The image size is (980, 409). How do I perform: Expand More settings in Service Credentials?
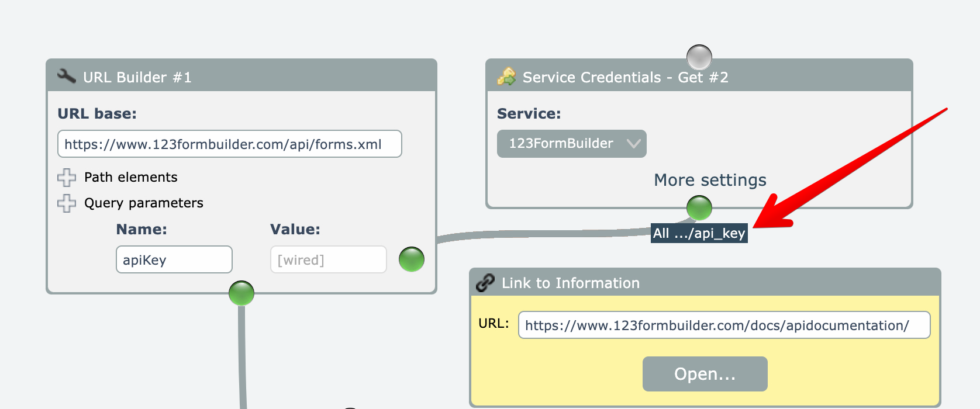tap(710, 180)
